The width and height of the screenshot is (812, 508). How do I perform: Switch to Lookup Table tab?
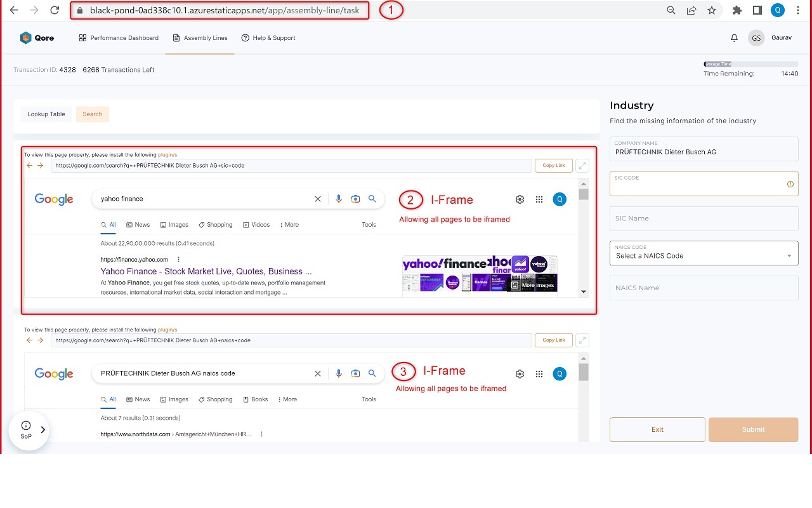(x=46, y=114)
